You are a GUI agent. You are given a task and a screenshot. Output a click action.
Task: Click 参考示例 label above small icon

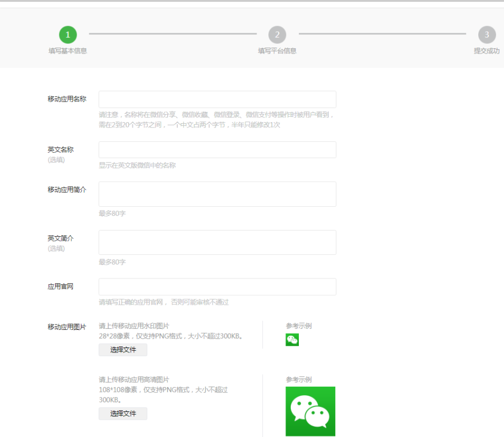pos(299,326)
